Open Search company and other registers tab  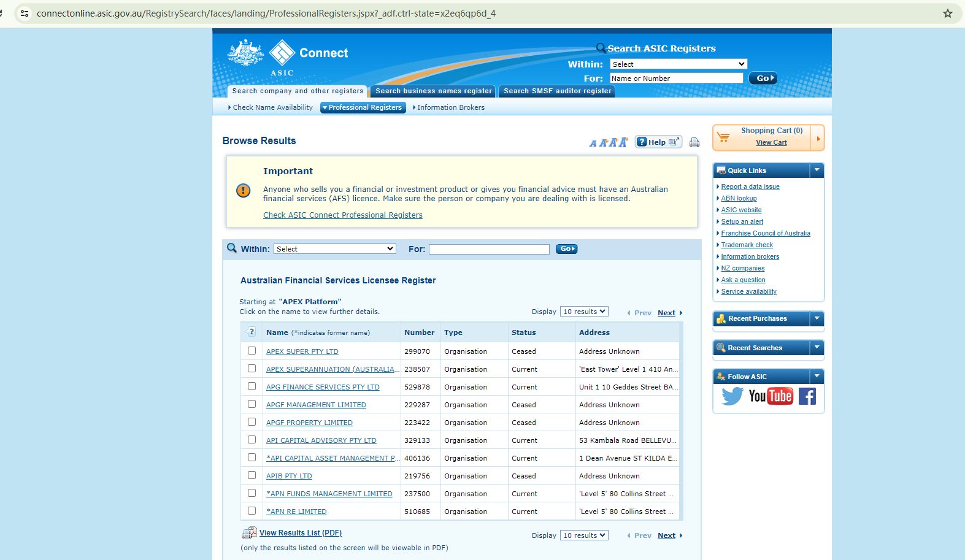click(298, 91)
